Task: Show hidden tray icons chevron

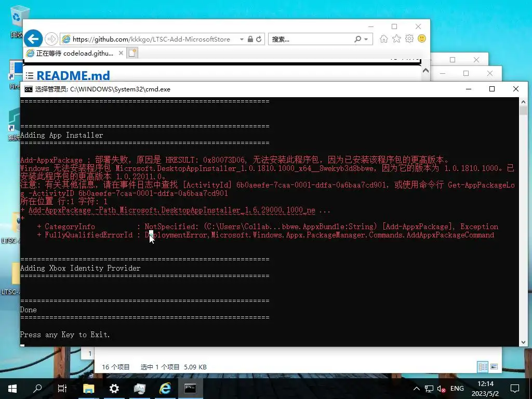Action: [x=416, y=389]
